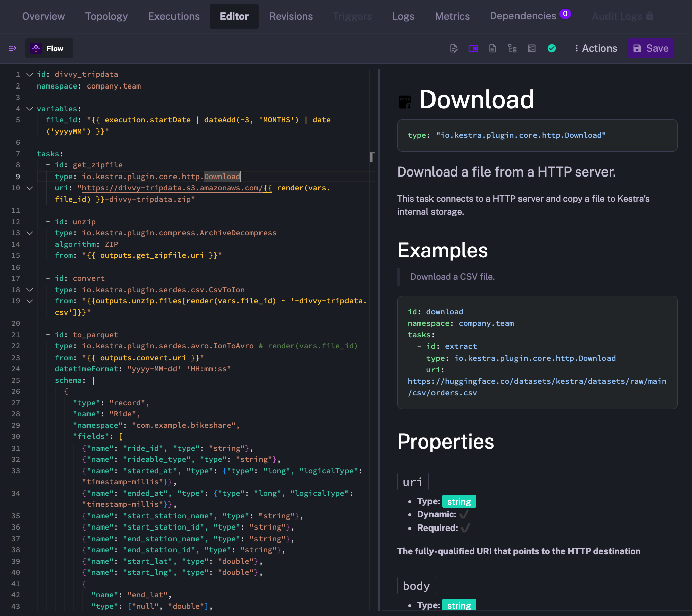
Task: Switch to the topology-only view icon
Action: click(x=512, y=48)
